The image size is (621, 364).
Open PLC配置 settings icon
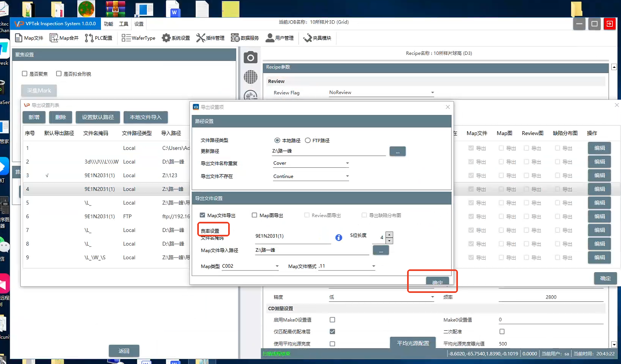89,38
